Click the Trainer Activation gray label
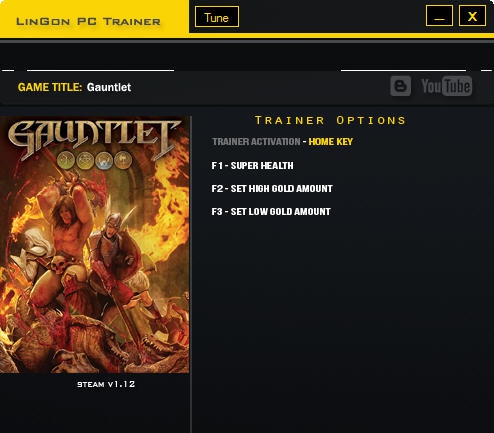This screenshot has height=433, width=494. click(x=256, y=142)
